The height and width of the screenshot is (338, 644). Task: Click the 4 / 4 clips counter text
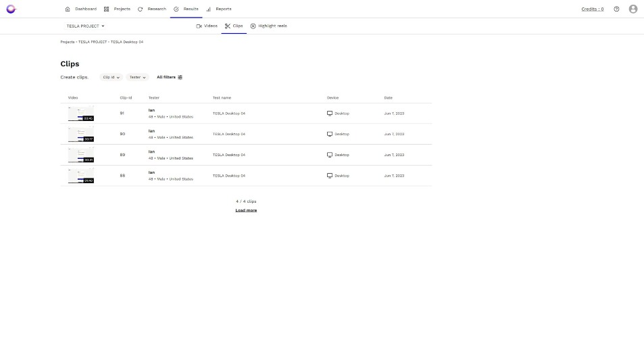pos(246,201)
